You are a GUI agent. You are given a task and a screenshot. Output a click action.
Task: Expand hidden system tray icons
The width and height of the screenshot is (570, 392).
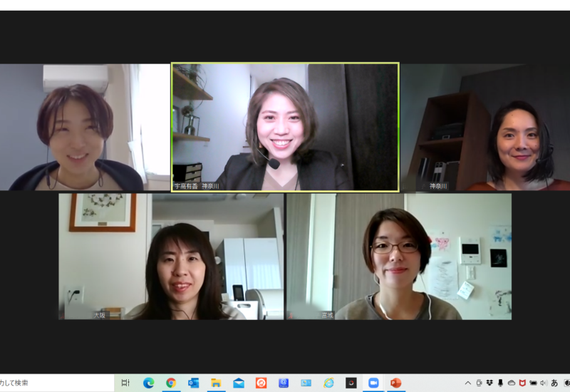click(468, 383)
